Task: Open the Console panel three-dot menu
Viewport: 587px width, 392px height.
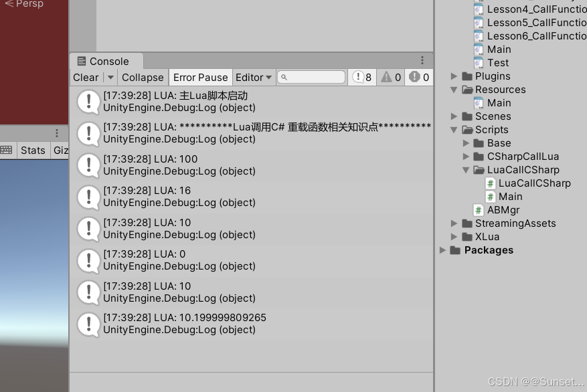Action: pos(422,60)
